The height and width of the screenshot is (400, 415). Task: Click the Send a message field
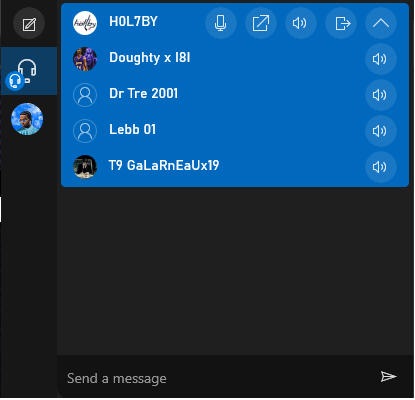[x=217, y=378]
